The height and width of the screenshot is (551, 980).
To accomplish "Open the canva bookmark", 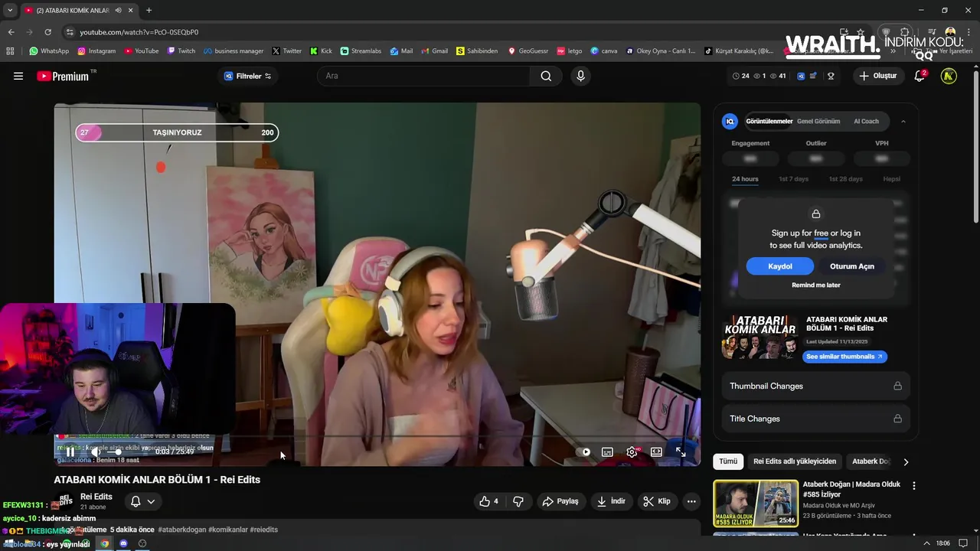I will [604, 51].
